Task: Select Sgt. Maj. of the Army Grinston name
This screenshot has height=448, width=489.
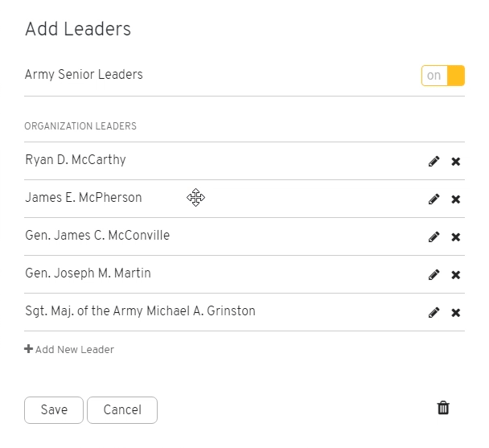Action: click(140, 311)
